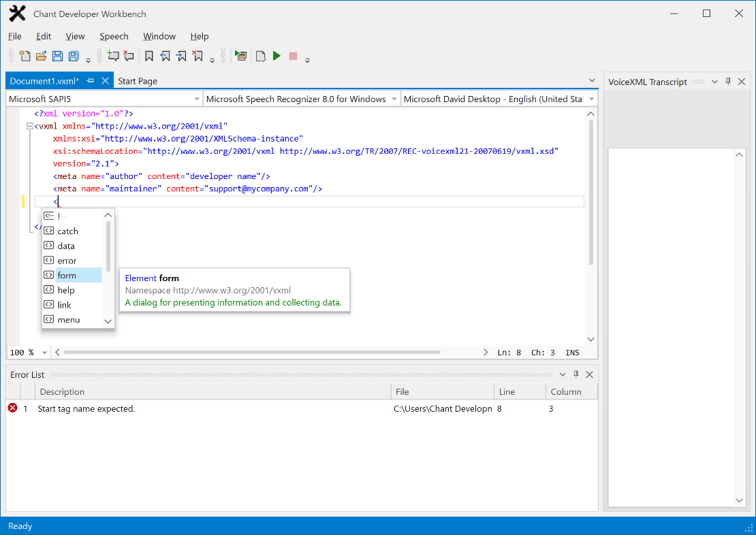Click the editor horizontal scrollbar right arrow
The height and width of the screenshot is (535, 756).
486,353
